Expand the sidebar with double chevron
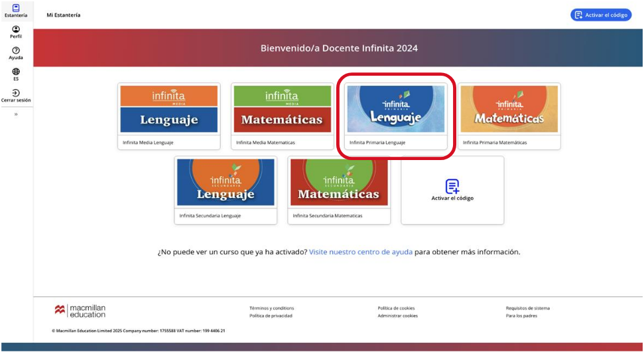The height and width of the screenshot is (352, 644). tap(16, 114)
